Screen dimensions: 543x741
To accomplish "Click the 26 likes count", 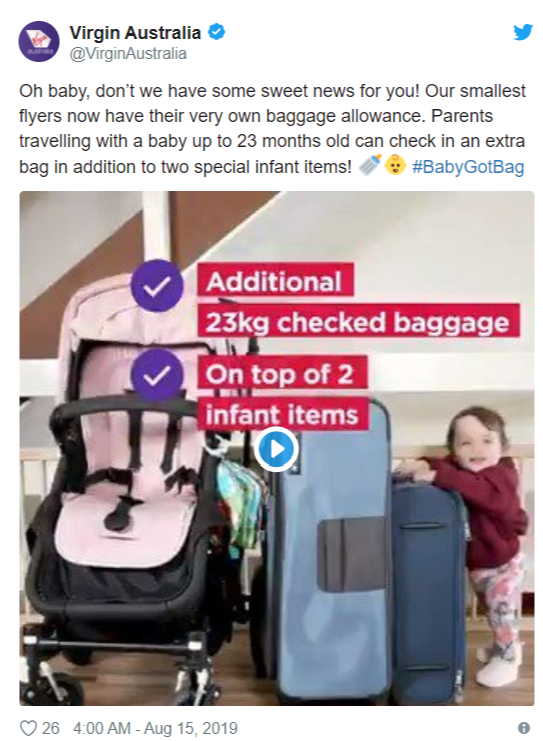I will (x=51, y=728).
